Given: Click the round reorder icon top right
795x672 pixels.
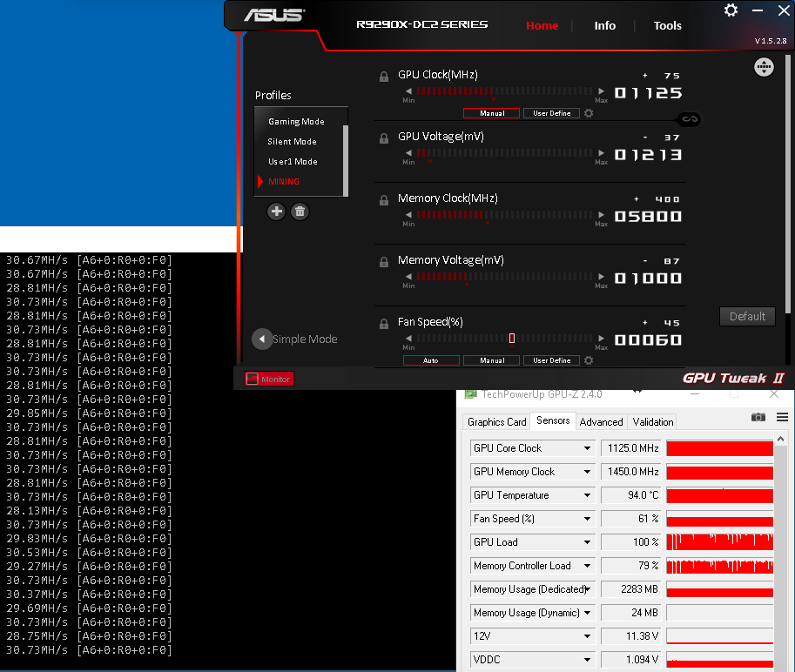Looking at the screenshot, I should click(764, 67).
